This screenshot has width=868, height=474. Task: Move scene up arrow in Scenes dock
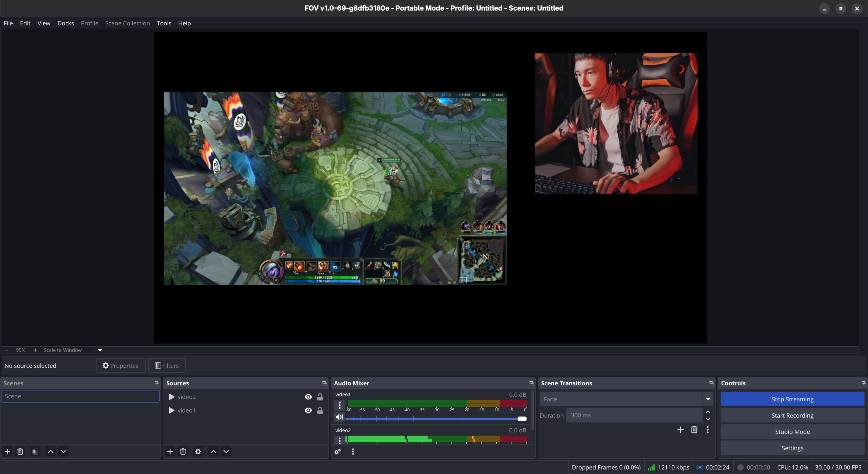click(x=51, y=451)
